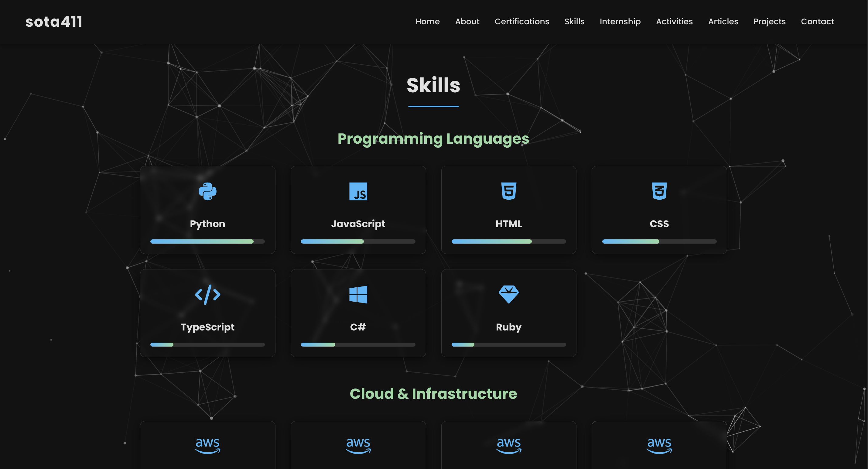This screenshot has height=469, width=868.
Task: Click the Python skill progress bar
Action: (207, 241)
